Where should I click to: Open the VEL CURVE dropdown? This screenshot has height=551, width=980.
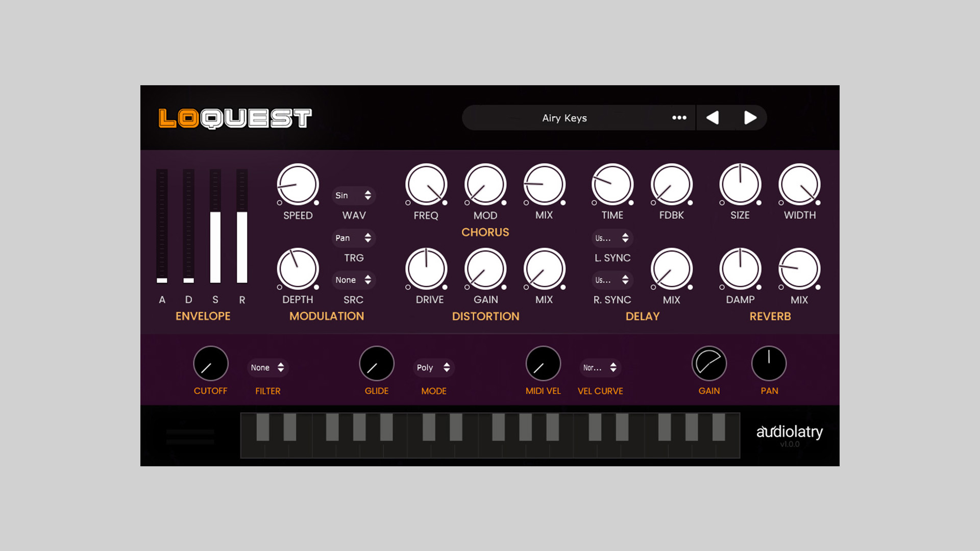[x=600, y=367]
